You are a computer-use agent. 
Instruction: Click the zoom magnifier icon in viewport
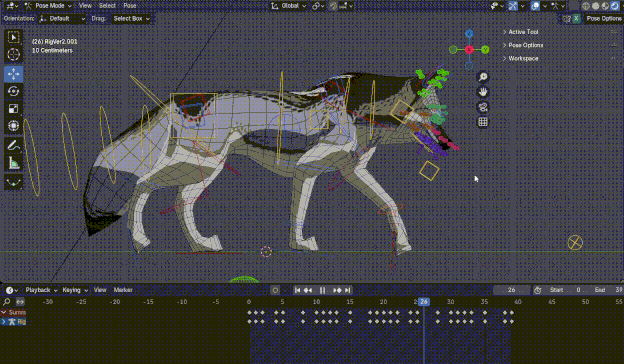[x=483, y=77]
